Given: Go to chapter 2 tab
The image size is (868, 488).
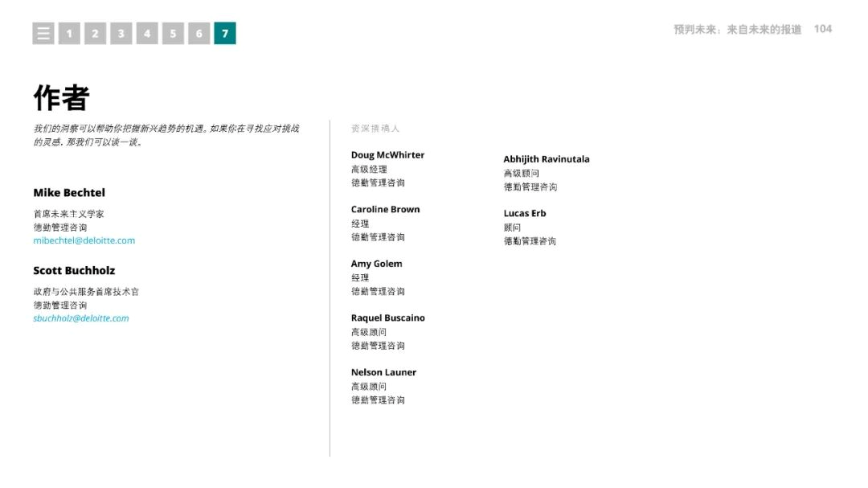Looking at the screenshot, I should 95,33.
